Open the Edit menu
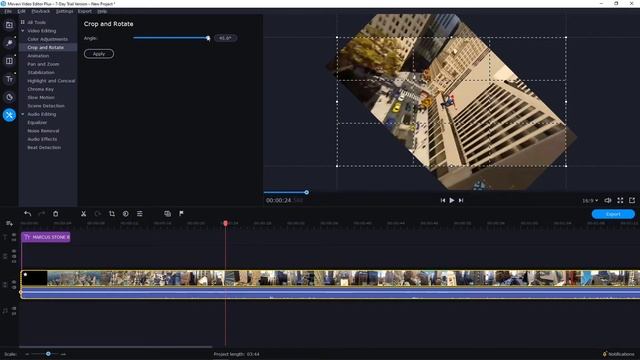Screen dimensions: 640x360 point(22,11)
